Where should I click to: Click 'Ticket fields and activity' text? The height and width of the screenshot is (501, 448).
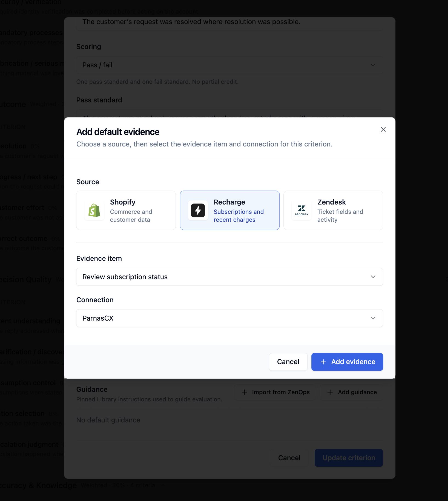(x=340, y=216)
